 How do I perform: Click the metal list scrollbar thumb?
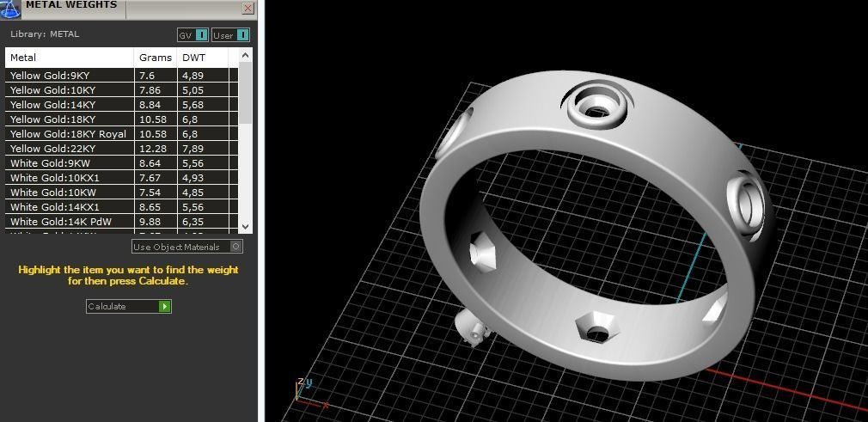pos(246,93)
